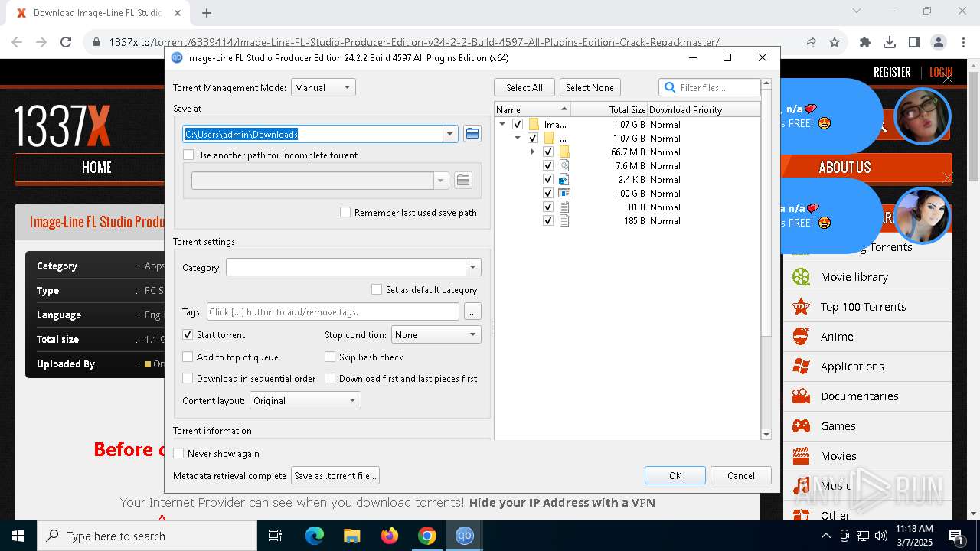
Task: Check Set as default category
Action: [377, 290]
